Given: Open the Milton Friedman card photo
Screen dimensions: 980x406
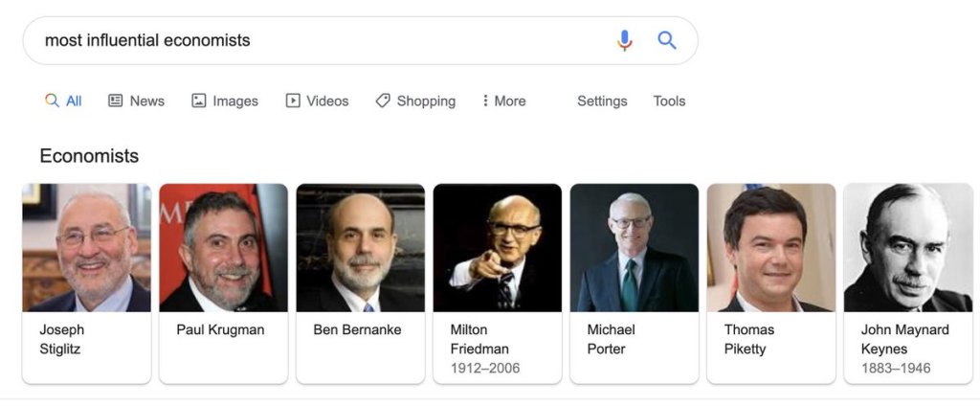Looking at the screenshot, I should coord(497,247).
